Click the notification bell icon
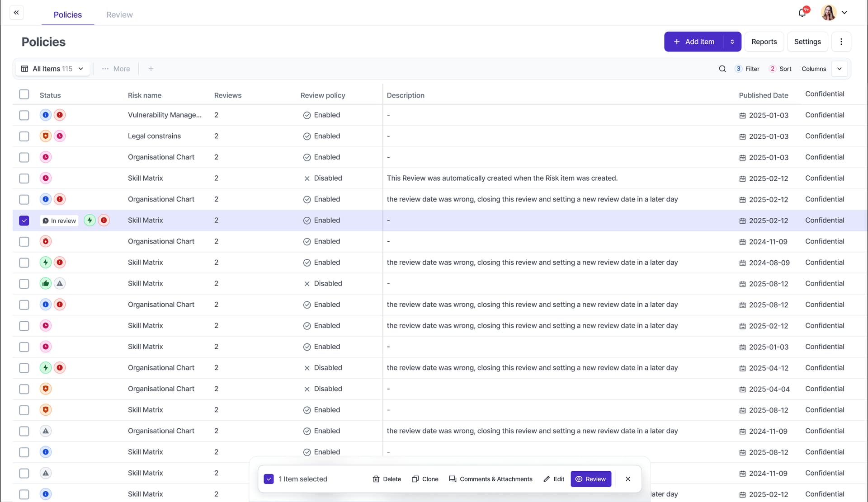Image resolution: width=868 pixels, height=502 pixels. coord(802,13)
